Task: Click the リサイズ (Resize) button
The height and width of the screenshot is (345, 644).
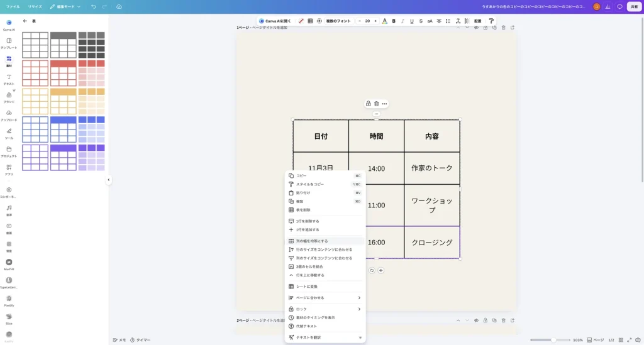Action: (x=35, y=6)
